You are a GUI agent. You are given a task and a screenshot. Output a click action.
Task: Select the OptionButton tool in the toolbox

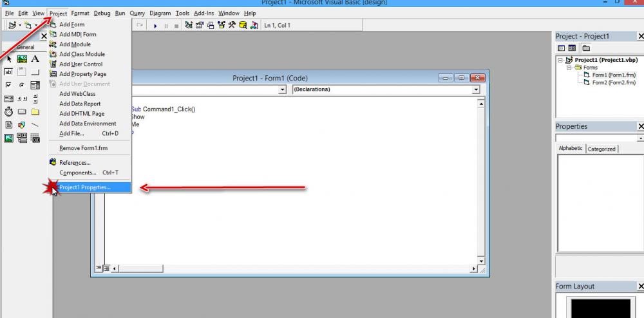pos(22,86)
